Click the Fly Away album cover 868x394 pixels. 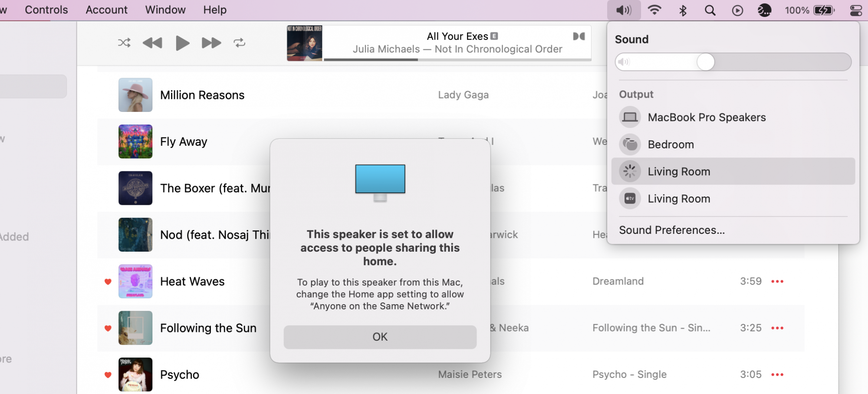(135, 141)
